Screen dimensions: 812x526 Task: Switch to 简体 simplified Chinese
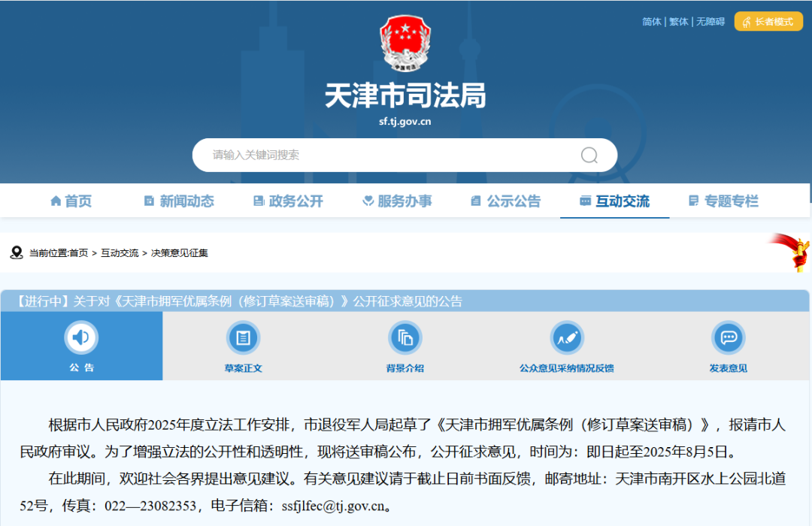click(651, 22)
